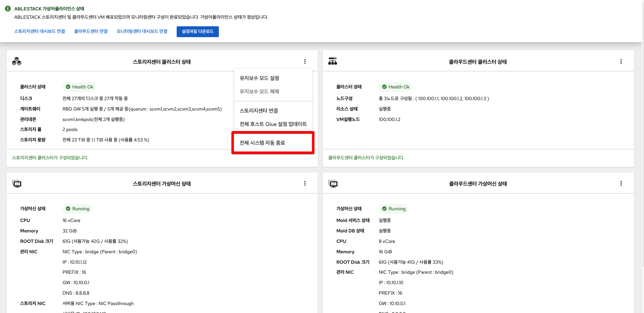Click the cloud cluster Health Ok badge
Image resolution: width=644 pixels, height=313 pixels.
pos(396,87)
